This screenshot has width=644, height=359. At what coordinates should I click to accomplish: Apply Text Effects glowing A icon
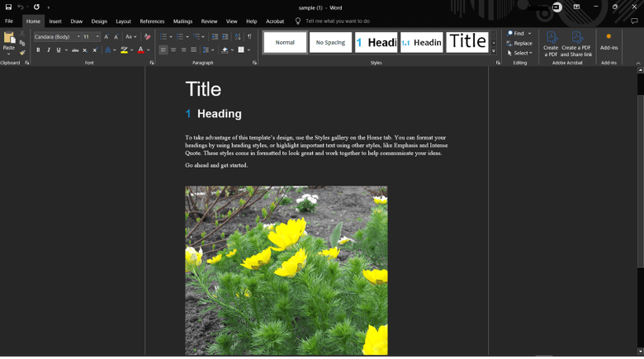coord(107,50)
